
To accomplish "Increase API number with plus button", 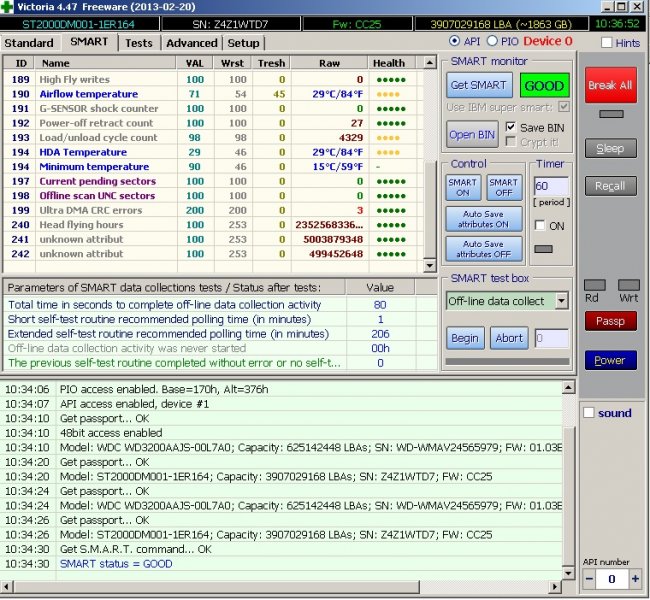I will pos(634,579).
